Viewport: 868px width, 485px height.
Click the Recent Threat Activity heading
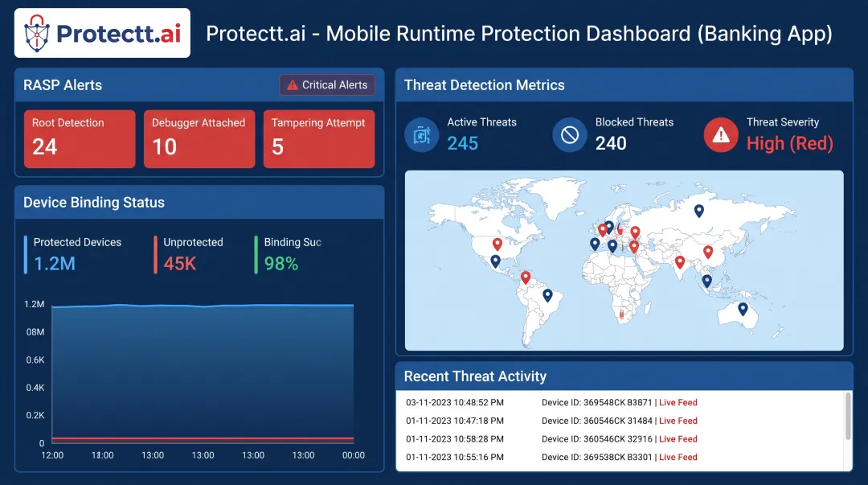click(475, 376)
